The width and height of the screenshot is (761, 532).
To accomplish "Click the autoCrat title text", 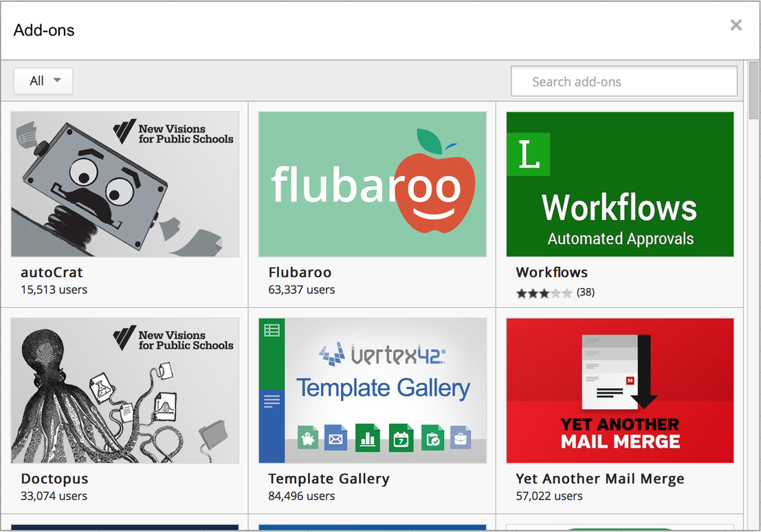I will tap(52, 272).
